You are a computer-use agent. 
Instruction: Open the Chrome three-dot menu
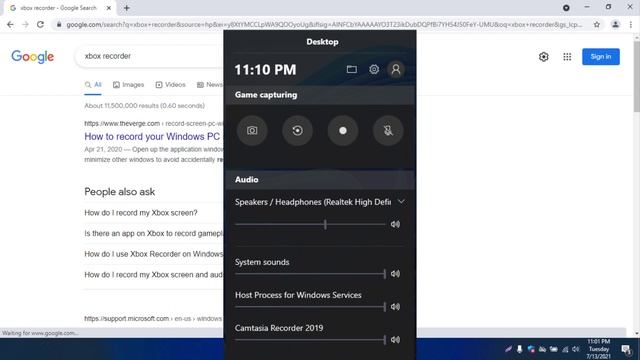631,24
